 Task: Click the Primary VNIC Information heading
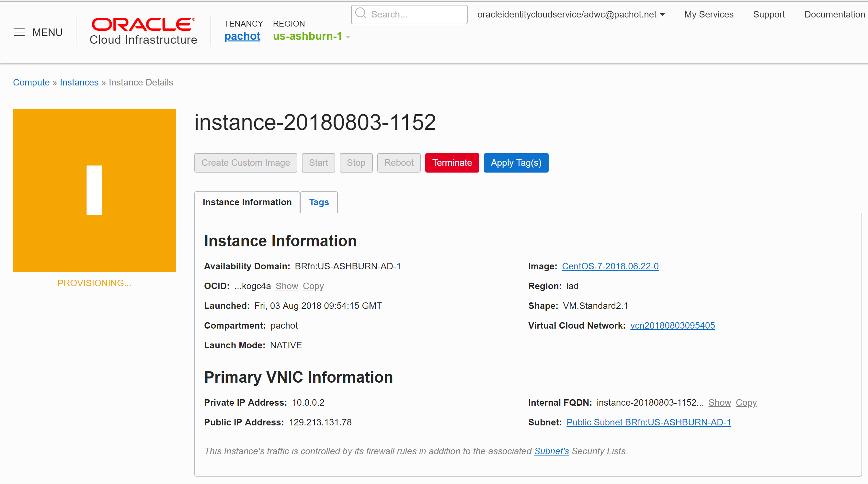pos(299,377)
